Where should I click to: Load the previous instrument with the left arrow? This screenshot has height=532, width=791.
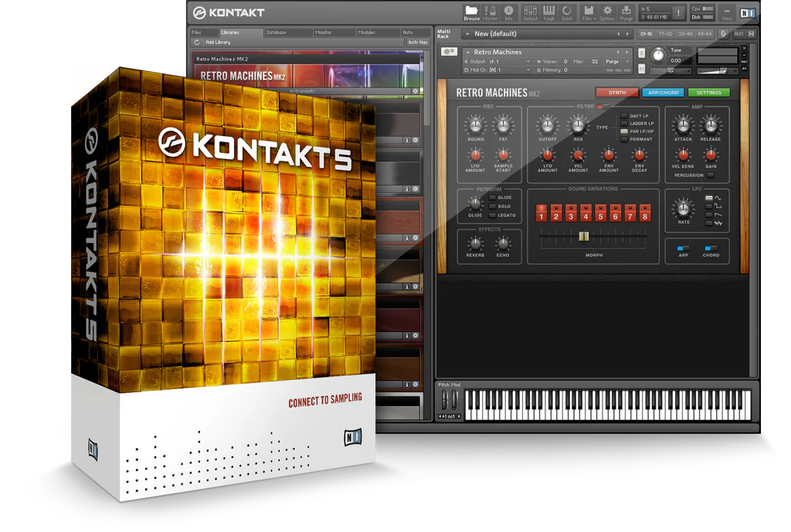click(618, 52)
